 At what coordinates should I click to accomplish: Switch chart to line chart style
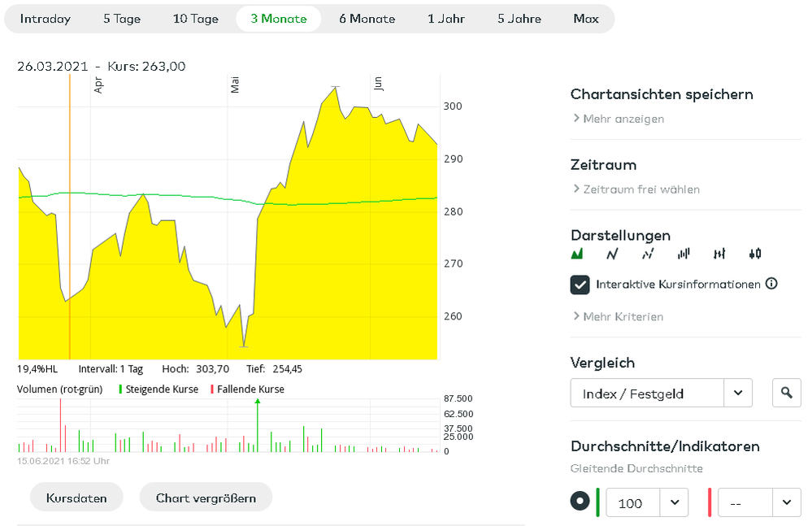[x=611, y=254]
